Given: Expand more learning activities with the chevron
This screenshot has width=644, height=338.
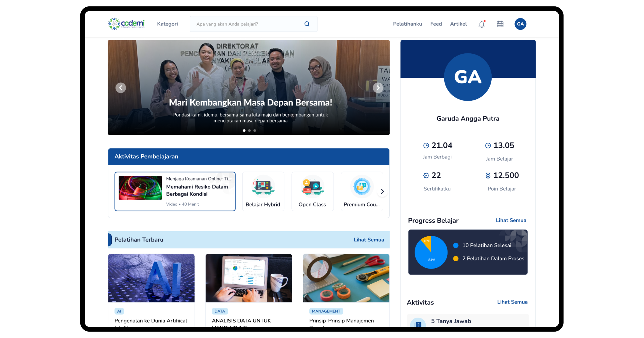Looking at the screenshot, I should [382, 192].
